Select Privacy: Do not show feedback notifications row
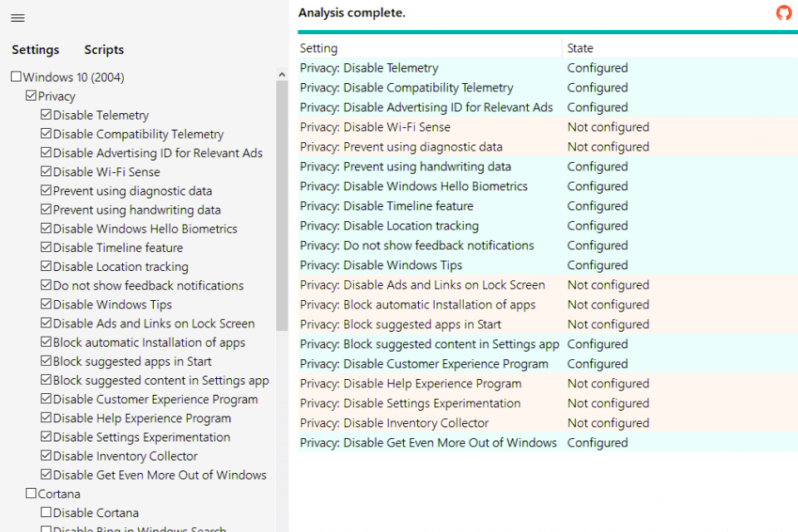The image size is (798, 532). pyautogui.click(x=548, y=245)
